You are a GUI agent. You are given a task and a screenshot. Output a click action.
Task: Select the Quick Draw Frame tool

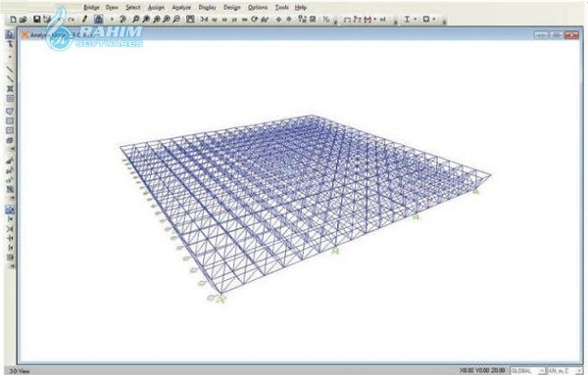[10, 79]
